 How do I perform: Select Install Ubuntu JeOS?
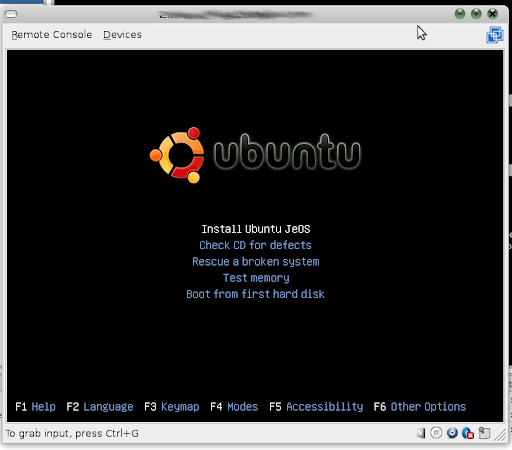tap(256, 229)
